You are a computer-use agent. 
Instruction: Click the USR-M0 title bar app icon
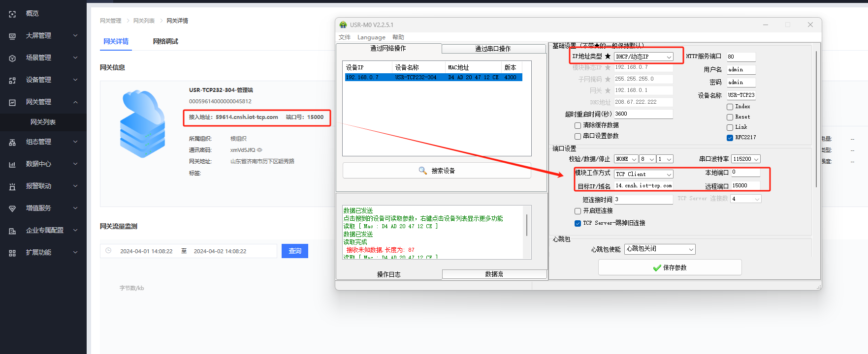pyautogui.click(x=343, y=25)
